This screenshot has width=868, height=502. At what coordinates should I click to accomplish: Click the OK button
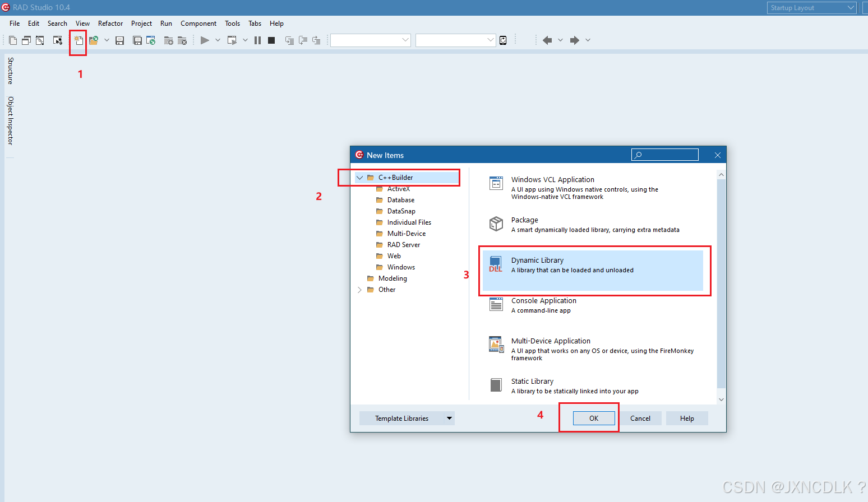[x=594, y=418]
